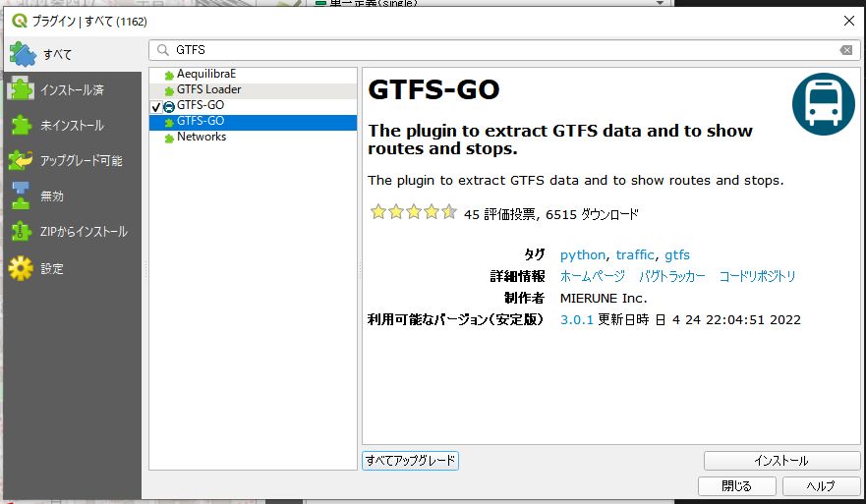
Task: Click the blue puzzle icon for すべて
Action: pos(22,54)
